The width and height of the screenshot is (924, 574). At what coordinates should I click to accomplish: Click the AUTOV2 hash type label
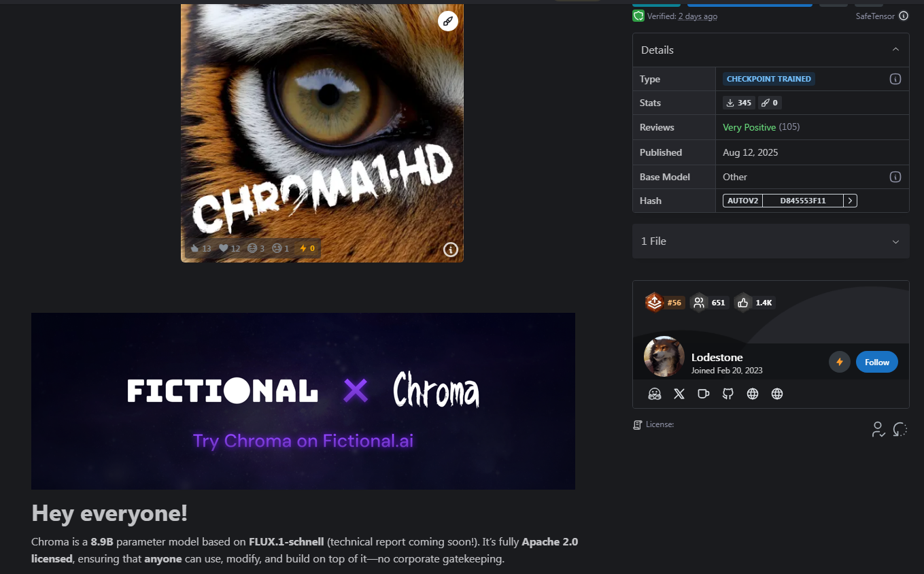[x=742, y=201]
